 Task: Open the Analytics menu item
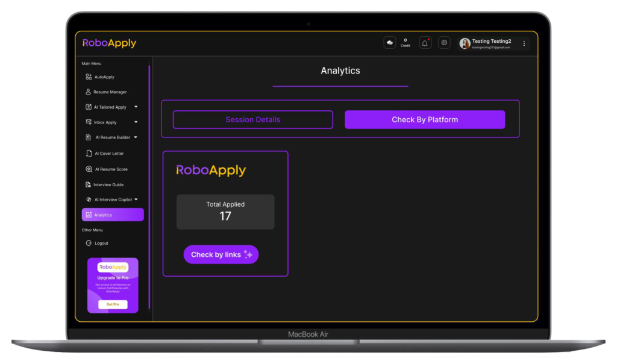113,215
